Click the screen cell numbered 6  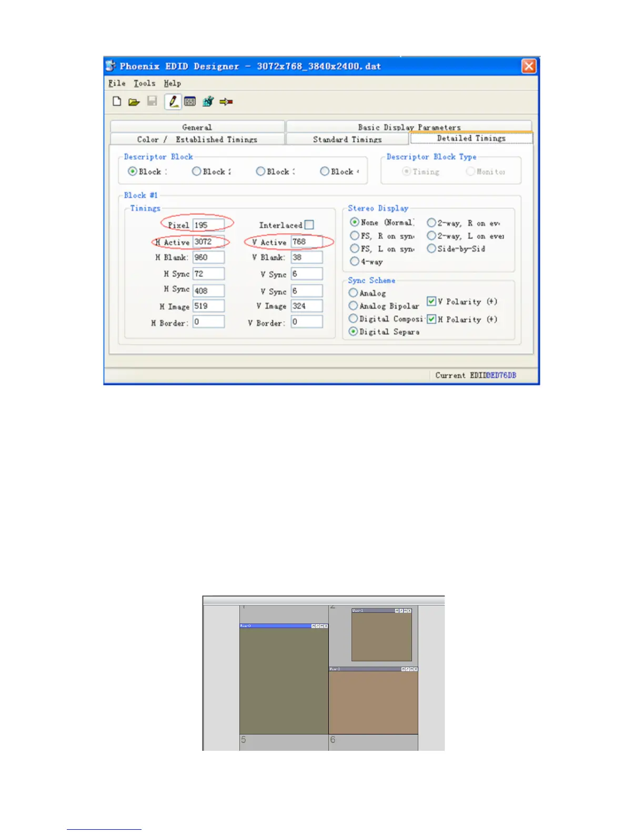click(x=373, y=742)
